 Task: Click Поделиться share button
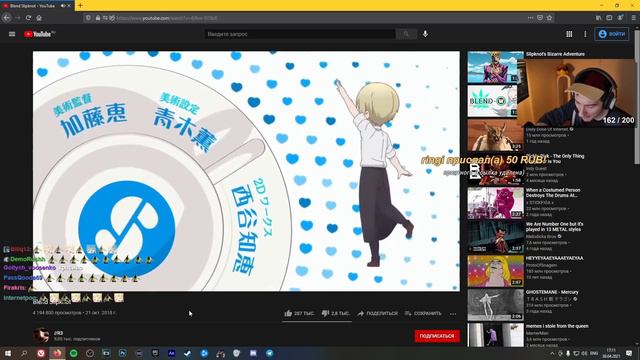pyautogui.click(x=378, y=313)
